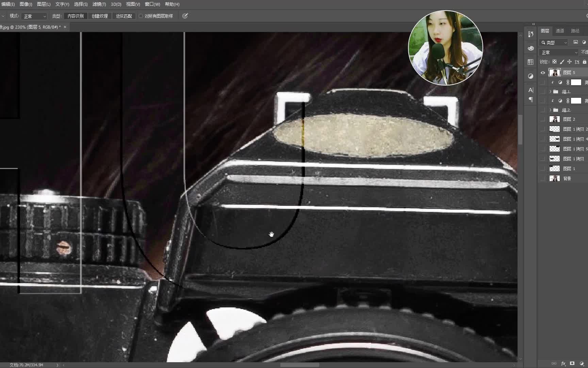Show the 组 1 group visibility
Viewport: 588px width, 368px height.
(x=543, y=91)
